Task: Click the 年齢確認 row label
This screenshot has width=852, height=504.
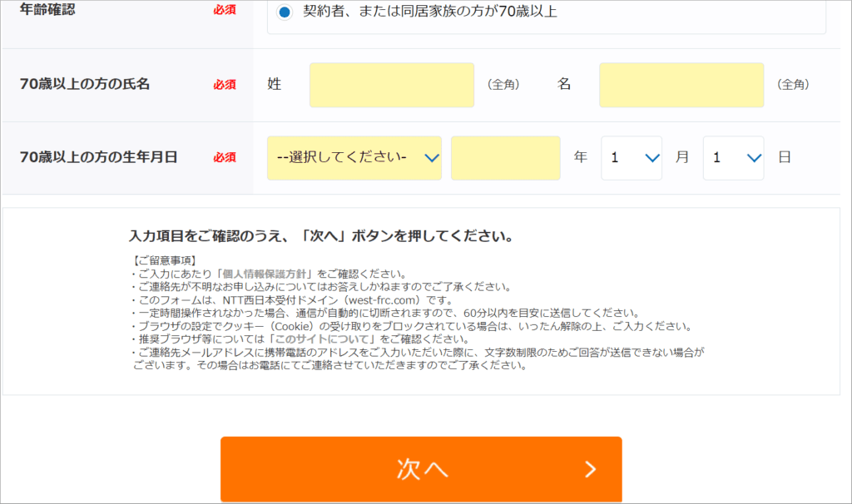Action: tap(50, 10)
